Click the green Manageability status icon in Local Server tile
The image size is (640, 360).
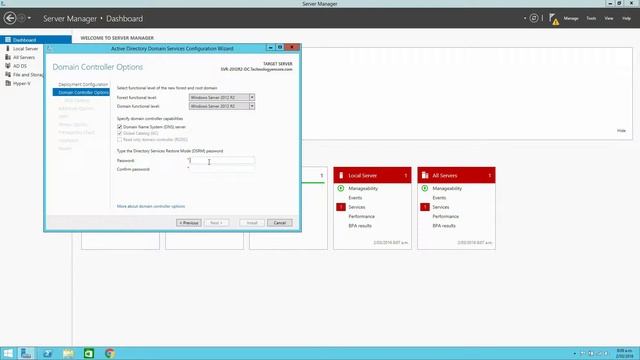tap(341, 189)
